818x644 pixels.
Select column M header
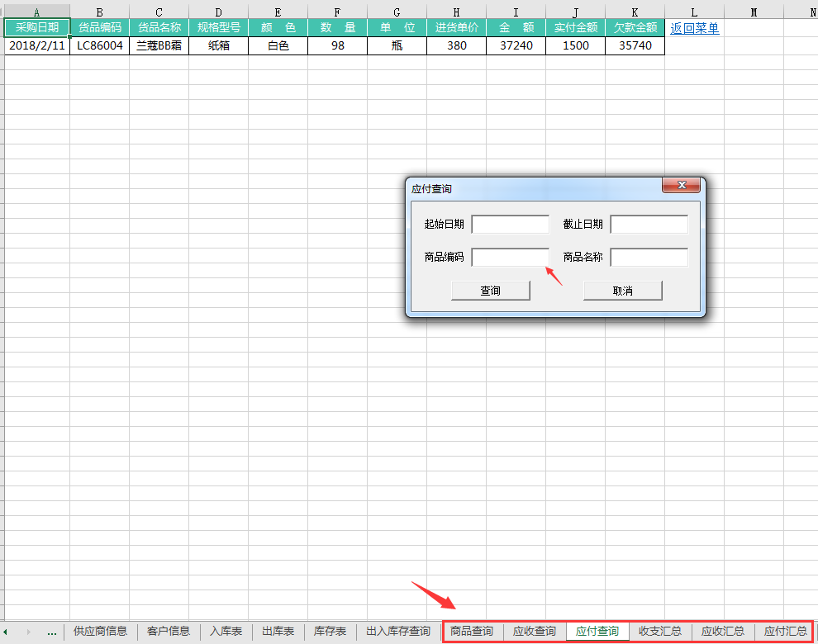point(754,12)
